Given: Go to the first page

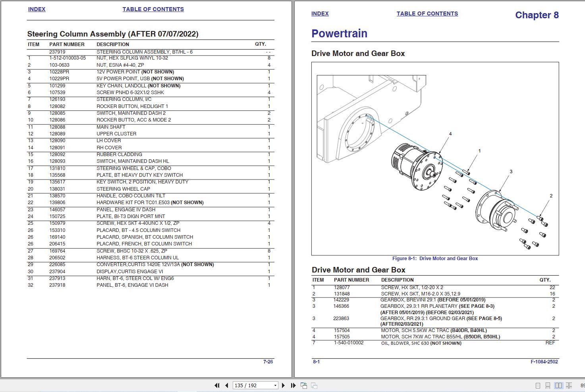Looking at the screenshot, I should [217, 385].
